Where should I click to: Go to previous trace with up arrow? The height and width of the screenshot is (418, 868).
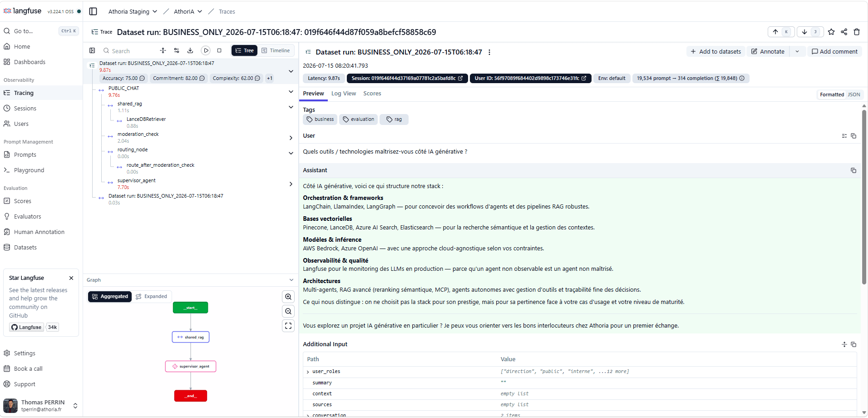781,32
